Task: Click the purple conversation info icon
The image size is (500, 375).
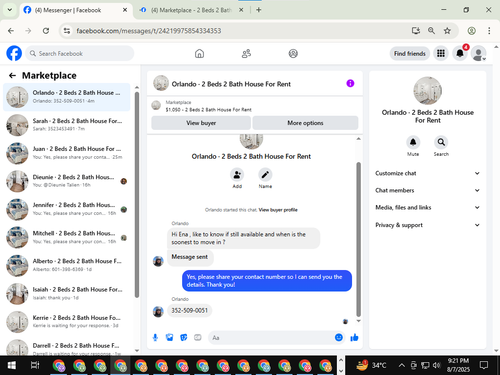Action: click(x=350, y=83)
